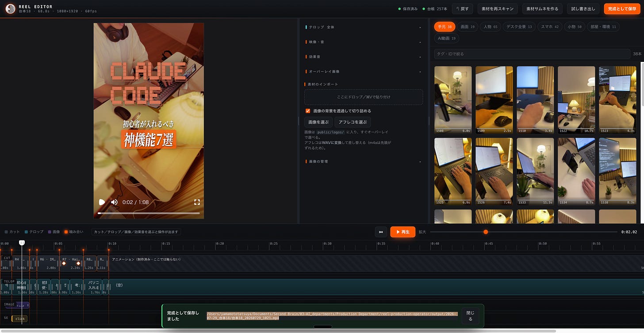Switch to the スマホ 42 category tab
Image resolution: width=644 pixels, height=333 pixels.
(550, 27)
